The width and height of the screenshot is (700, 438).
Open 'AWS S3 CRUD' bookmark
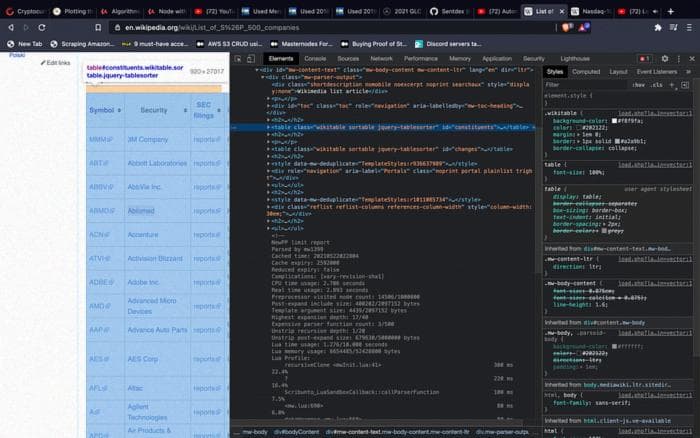click(x=229, y=44)
